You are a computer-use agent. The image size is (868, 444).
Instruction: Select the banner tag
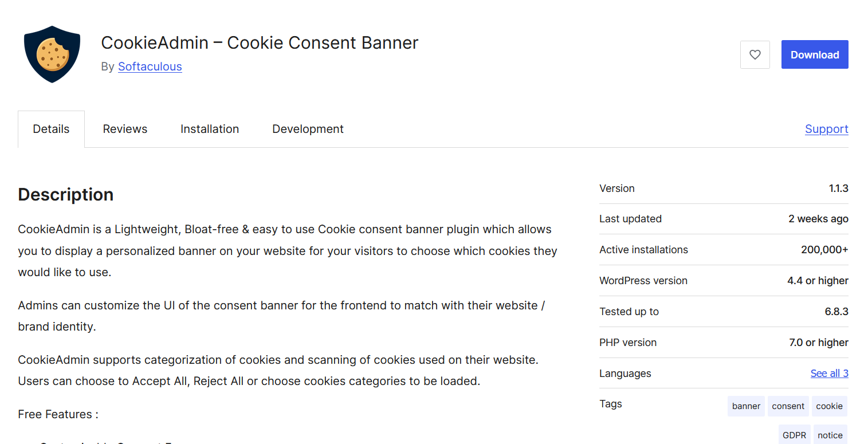click(746, 406)
